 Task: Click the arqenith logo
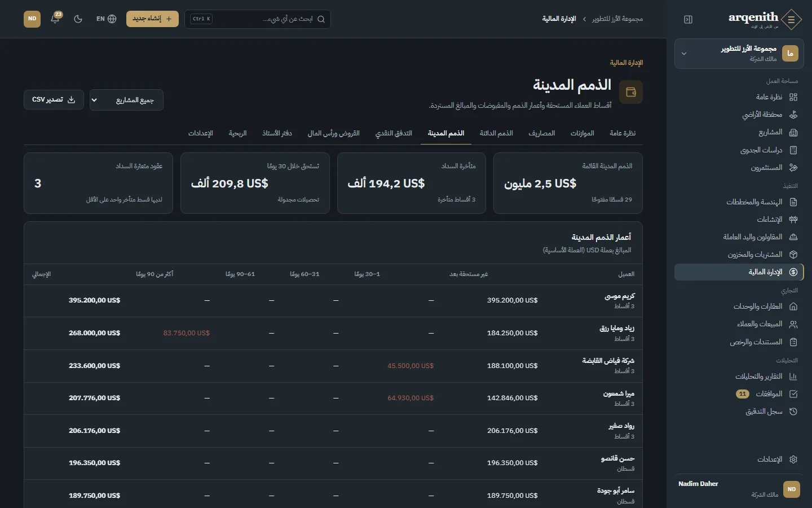765,19
